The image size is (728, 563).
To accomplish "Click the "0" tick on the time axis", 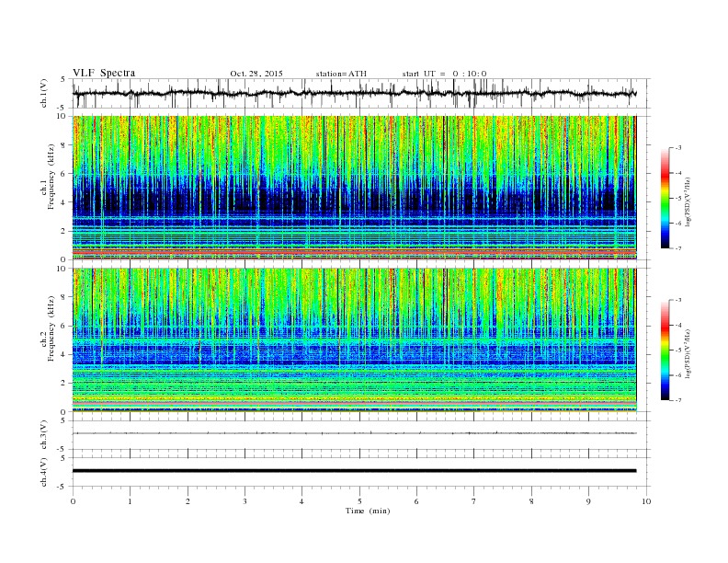I will tap(73, 501).
